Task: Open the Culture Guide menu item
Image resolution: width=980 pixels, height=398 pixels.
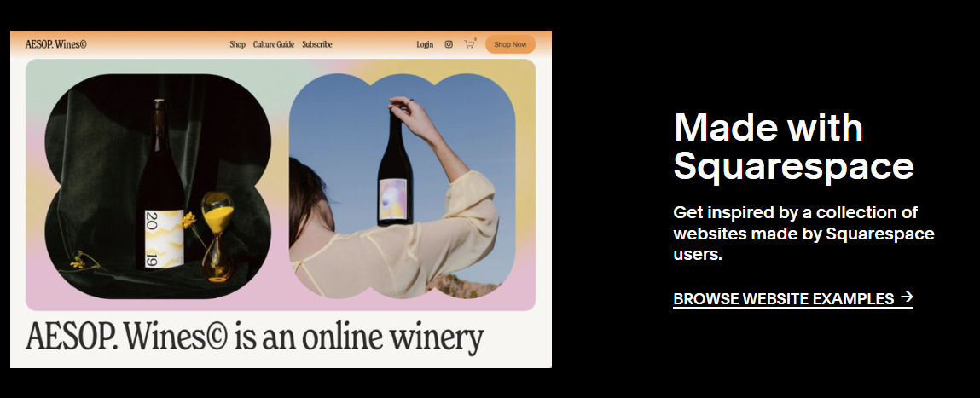Action: tap(273, 44)
